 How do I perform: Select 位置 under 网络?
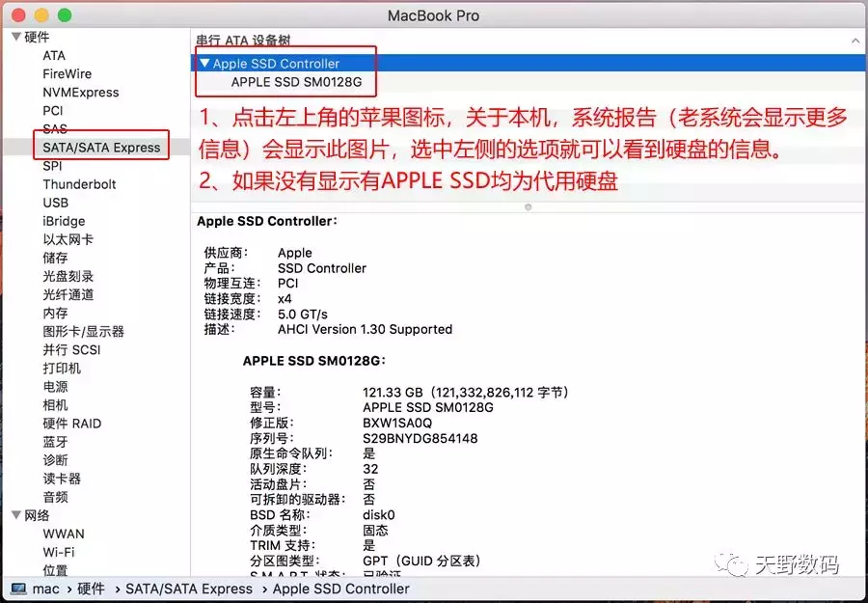point(55,570)
